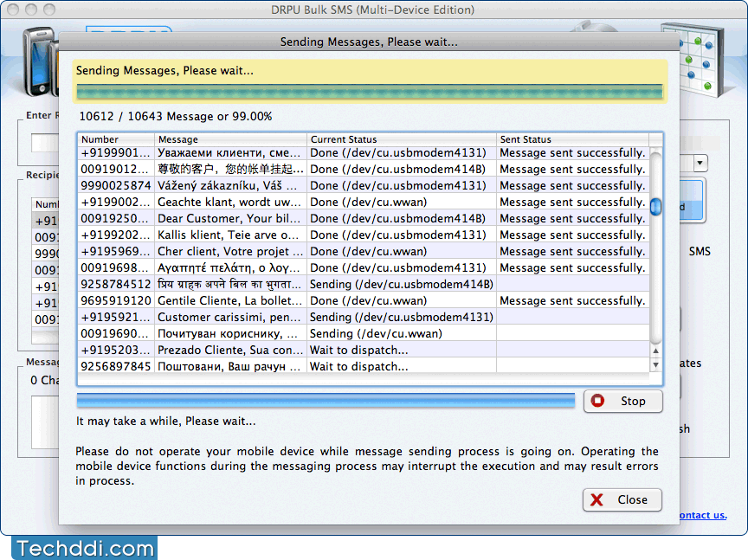Image resolution: width=748 pixels, height=560 pixels.
Task: Select the 'Почитуван кориснику' message cell
Action: pos(230,334)
